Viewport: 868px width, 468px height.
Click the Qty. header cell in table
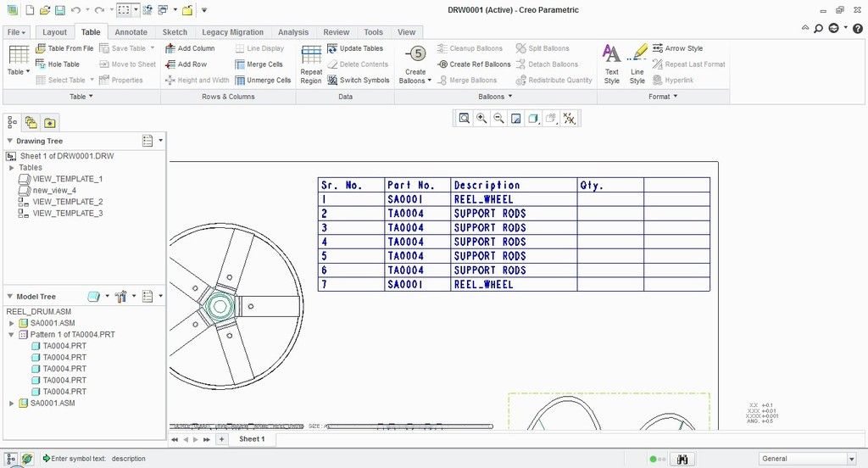point(610,185)
